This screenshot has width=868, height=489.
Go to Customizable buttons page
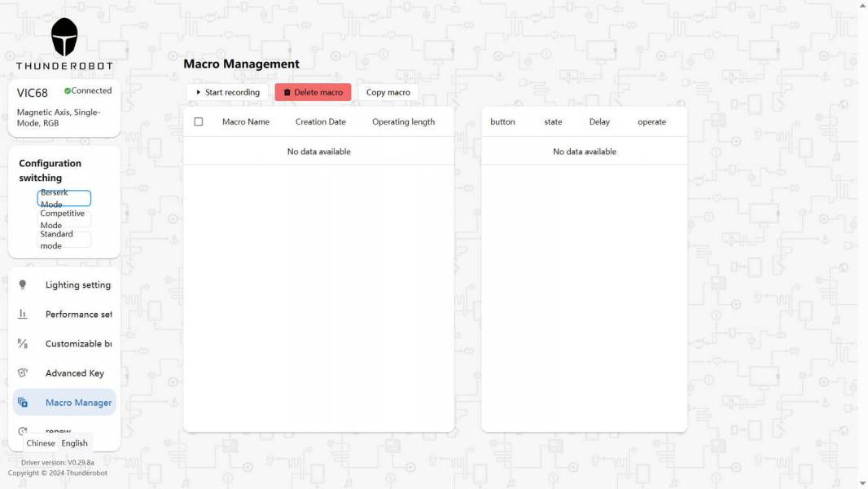click(x=64, y=343)
